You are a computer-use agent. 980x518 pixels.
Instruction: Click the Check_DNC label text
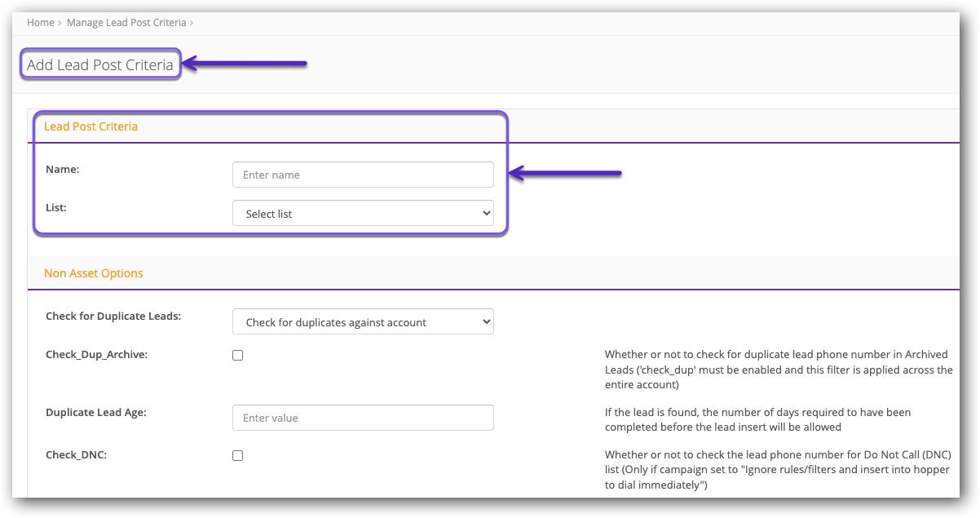click(x=76, y=454)
